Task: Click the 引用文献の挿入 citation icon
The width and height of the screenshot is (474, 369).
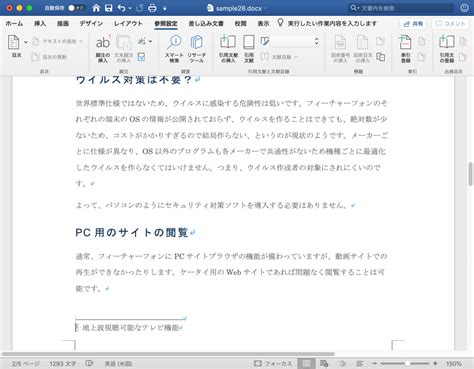Action: pos(228,42)
